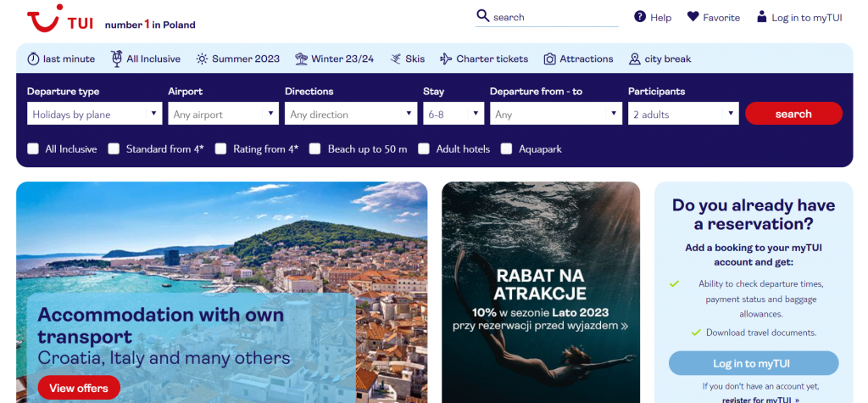The image size is (868, 403).
Task: Click the register for myTUI link
Action: pos(760,399)
